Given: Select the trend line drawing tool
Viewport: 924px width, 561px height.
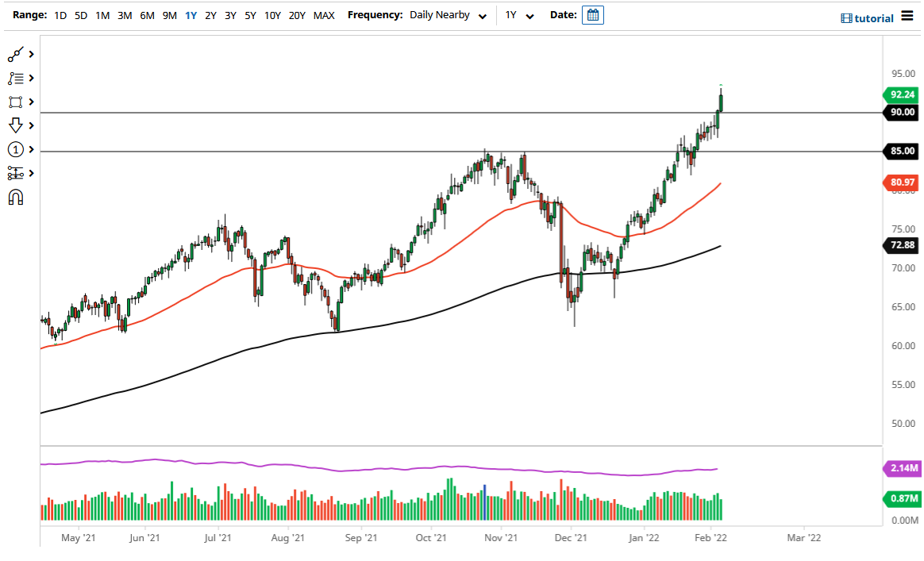Looking at the screenshot, I should click(x=16, y=54).
